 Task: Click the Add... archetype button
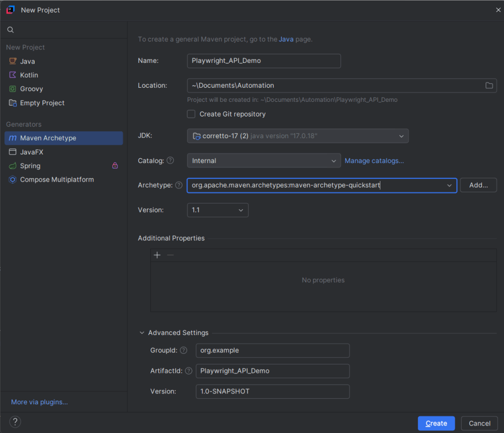(478, 185)
